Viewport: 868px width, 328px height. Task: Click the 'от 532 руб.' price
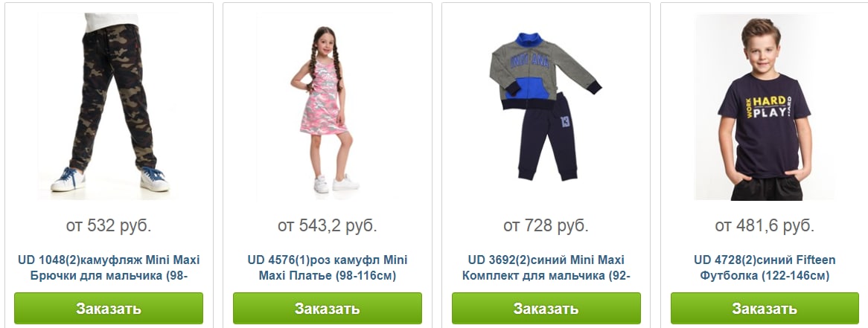point(109,225)
